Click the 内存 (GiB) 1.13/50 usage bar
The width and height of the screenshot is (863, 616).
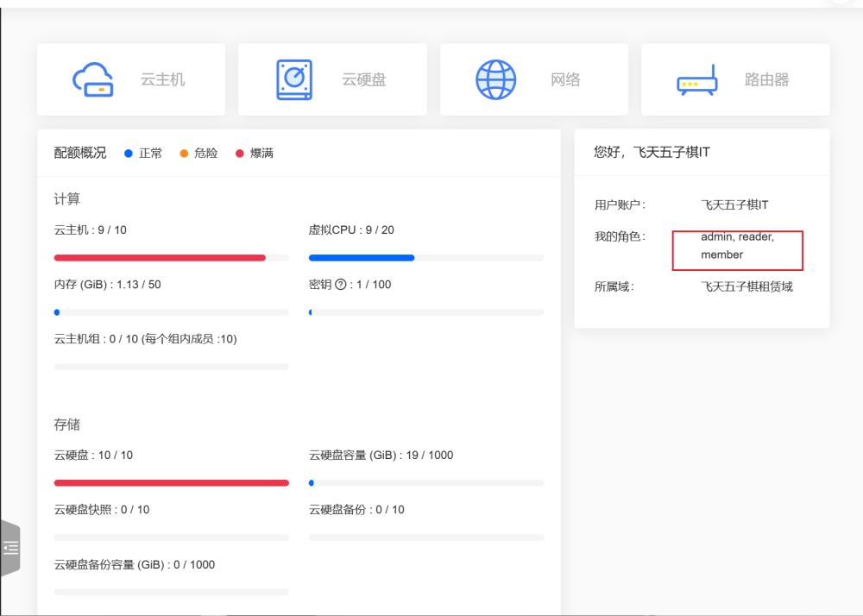(x=171, y=312)
